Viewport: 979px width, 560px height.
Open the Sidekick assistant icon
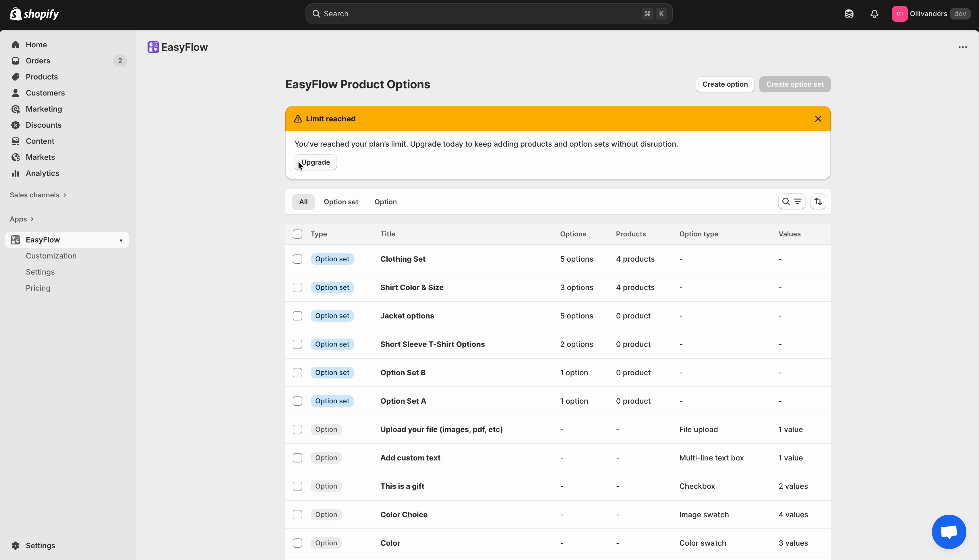(x=849, y=14)
